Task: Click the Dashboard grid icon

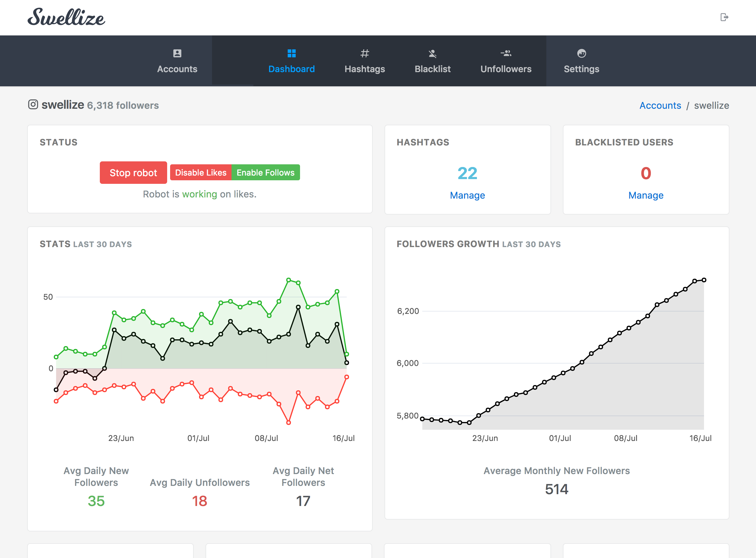Action: [x=291, y=53]
